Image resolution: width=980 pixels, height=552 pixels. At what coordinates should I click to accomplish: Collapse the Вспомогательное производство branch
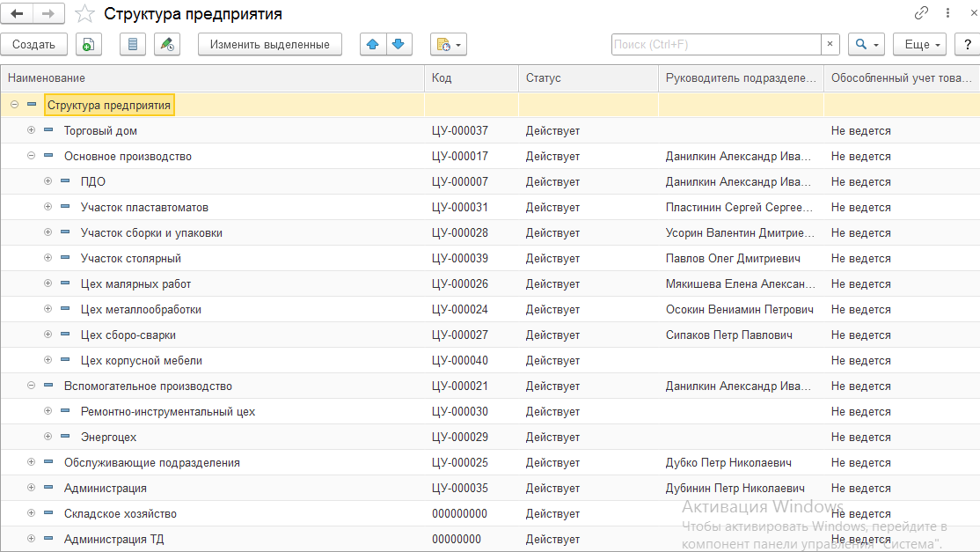pos(31,386)
